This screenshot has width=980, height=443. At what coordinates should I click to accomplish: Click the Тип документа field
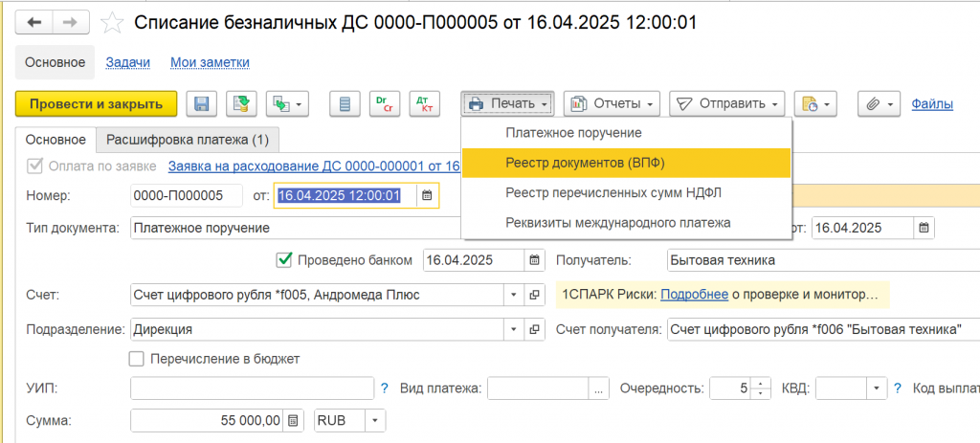pyautogui.click(x=297, y=228)
